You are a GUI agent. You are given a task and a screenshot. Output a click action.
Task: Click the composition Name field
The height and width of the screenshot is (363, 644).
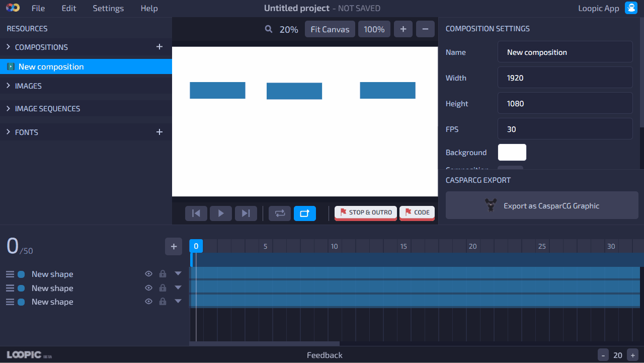point(565,52)
